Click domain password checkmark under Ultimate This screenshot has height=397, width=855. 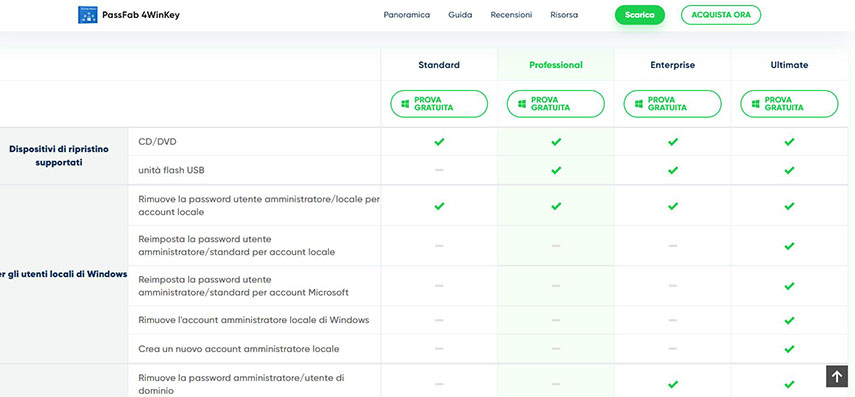pyautogui.click(x=789, y=384)
